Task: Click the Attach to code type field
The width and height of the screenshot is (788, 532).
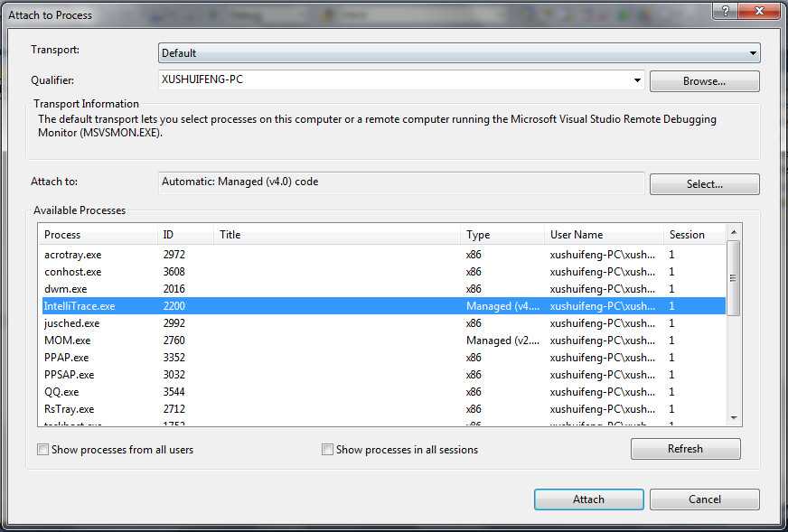Action: pos(401,182)
